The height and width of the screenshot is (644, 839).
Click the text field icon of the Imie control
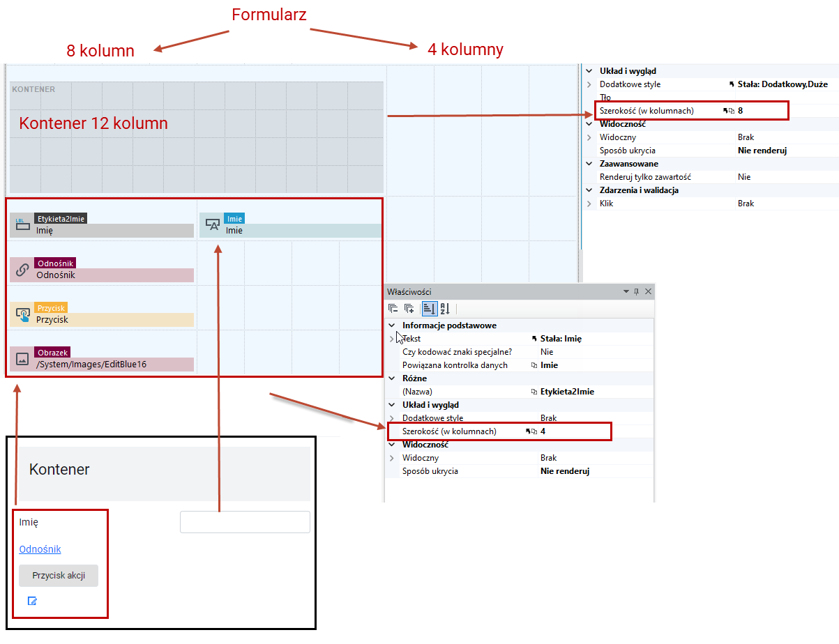pos(213,224)
